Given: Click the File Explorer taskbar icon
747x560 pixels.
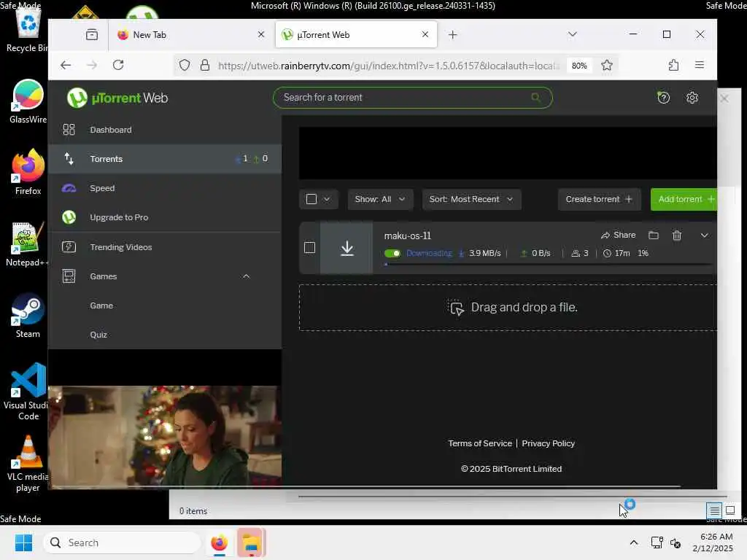Looking at the screenshot, I should (251, 542).
